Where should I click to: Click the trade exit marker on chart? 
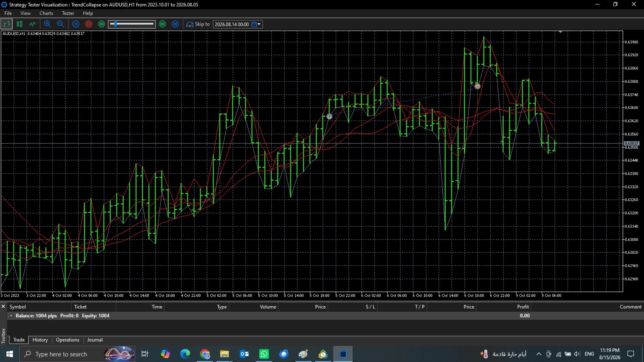click(x=477, y=86)
